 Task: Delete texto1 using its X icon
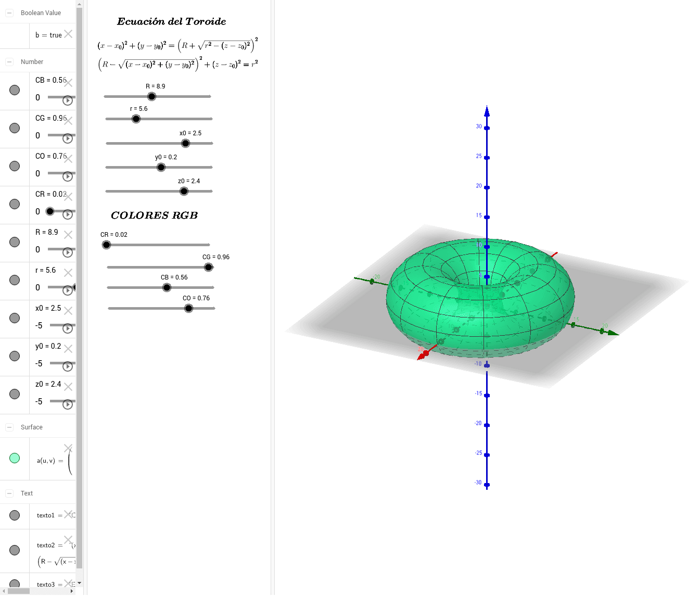tap(68, 514)
